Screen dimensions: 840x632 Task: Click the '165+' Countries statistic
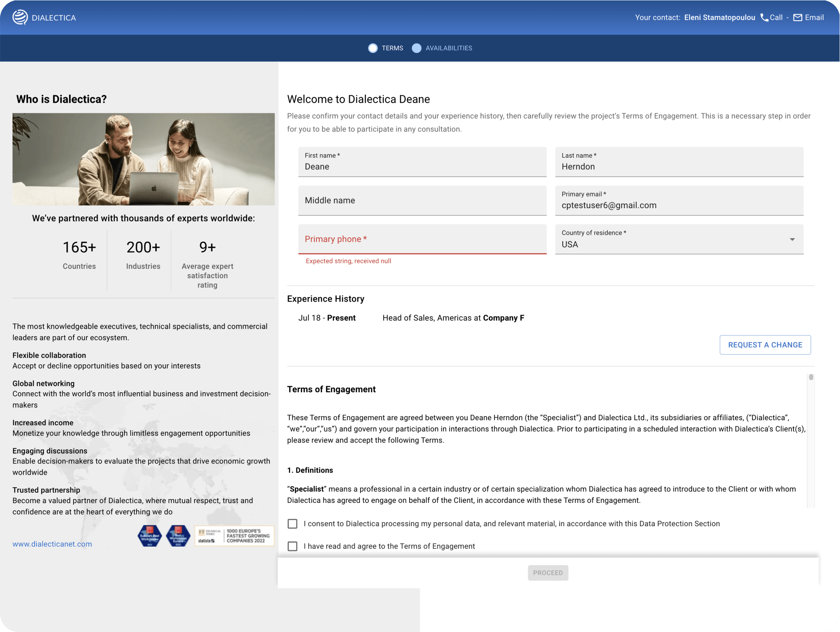click(79, 248)
